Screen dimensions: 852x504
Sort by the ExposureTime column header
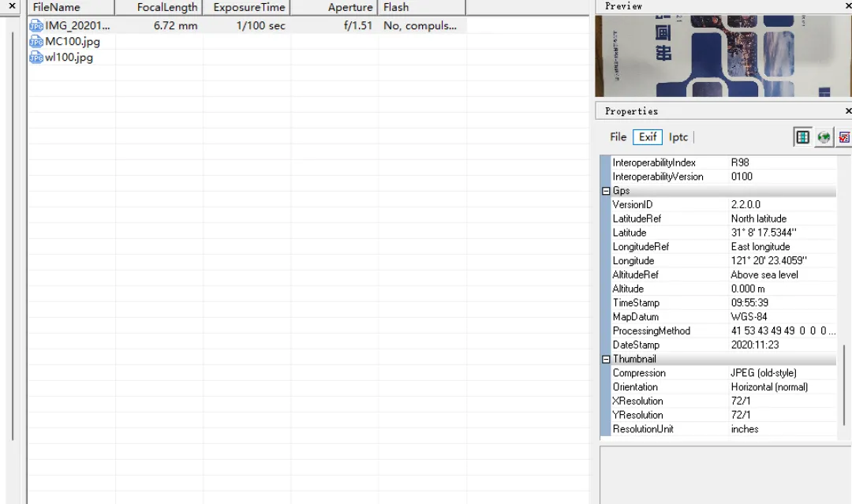click(x=247, y=7)
